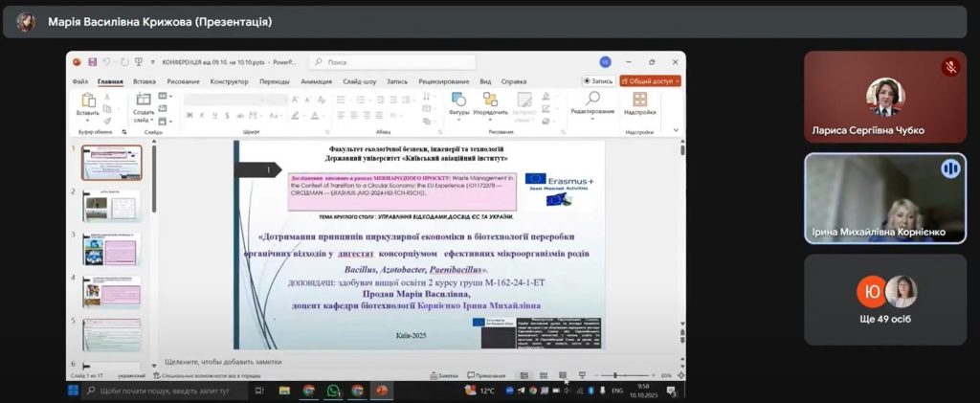Select slide 3 thumbnail in panel
Screen dimensions: 980x403
pos(112,249)
